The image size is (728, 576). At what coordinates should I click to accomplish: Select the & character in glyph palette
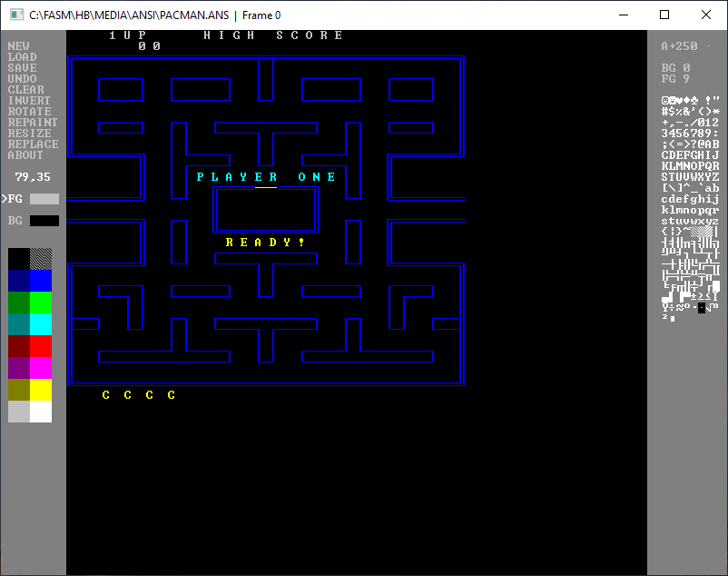[686, 112]
